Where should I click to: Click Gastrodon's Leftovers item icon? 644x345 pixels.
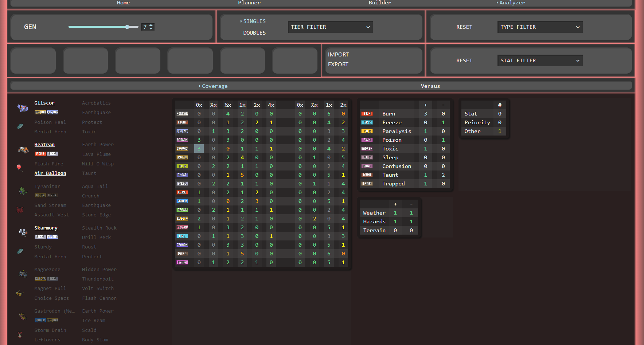(20, 334)
